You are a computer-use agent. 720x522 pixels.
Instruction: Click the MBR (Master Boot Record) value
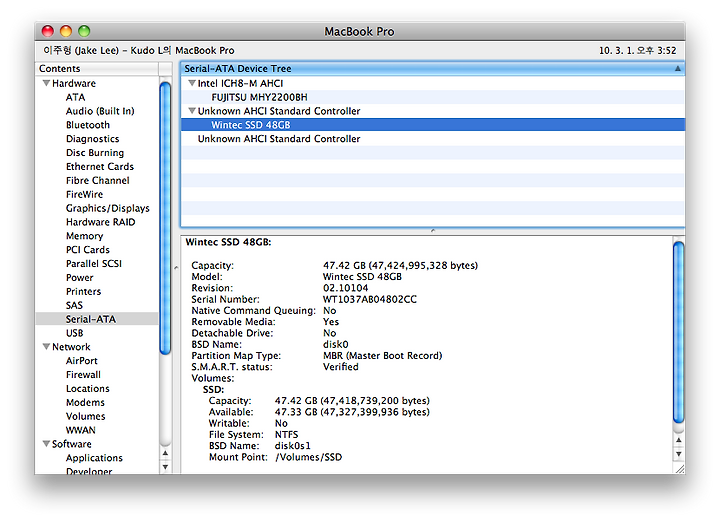click(382, 356)
